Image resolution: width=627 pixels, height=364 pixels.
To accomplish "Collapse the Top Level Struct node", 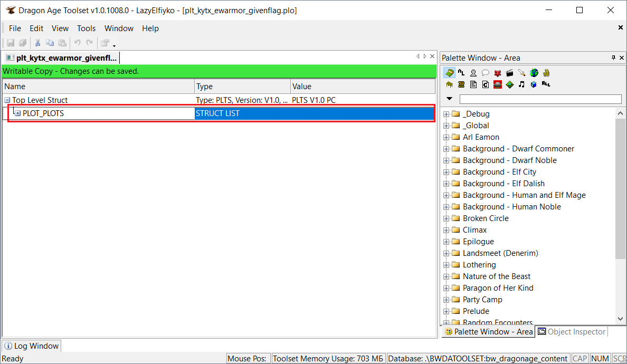I will pyautogui.click(x=7, y=100).
